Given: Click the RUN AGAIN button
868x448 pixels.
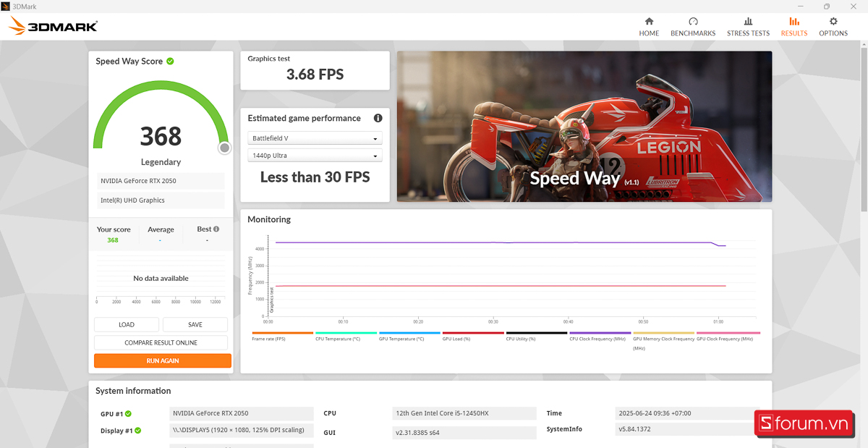Looking at the screenshot, I should 163,360.
